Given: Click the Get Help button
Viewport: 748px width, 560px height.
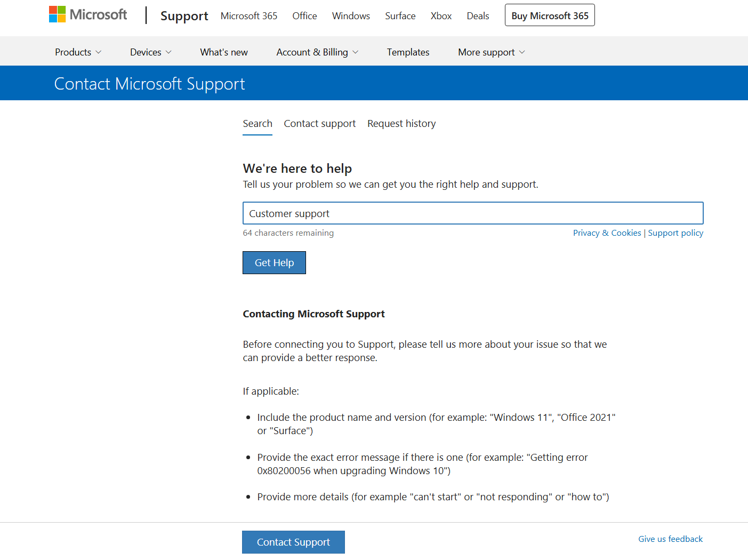Looking at the screenshot, I should pos(274,262).
